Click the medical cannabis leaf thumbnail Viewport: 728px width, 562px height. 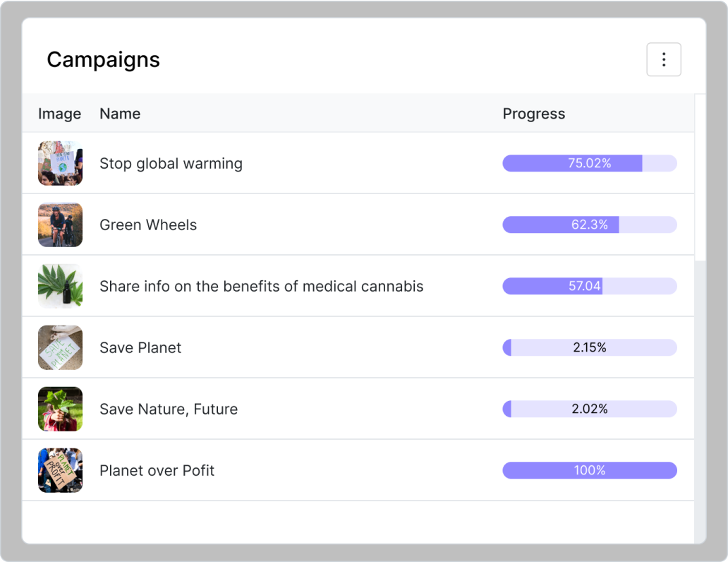(60, 286)
